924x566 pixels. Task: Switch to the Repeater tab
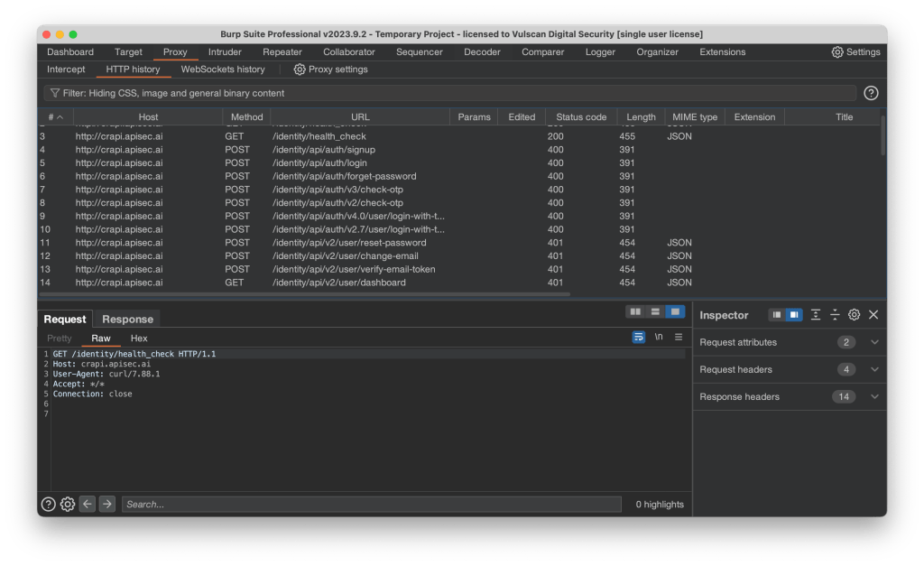[282, 51]
